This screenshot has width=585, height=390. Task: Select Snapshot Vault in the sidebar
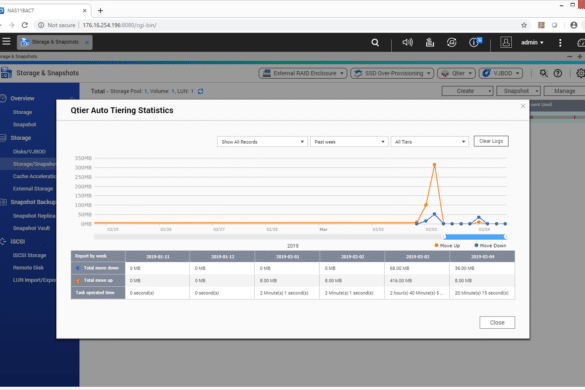coord(31,228)
